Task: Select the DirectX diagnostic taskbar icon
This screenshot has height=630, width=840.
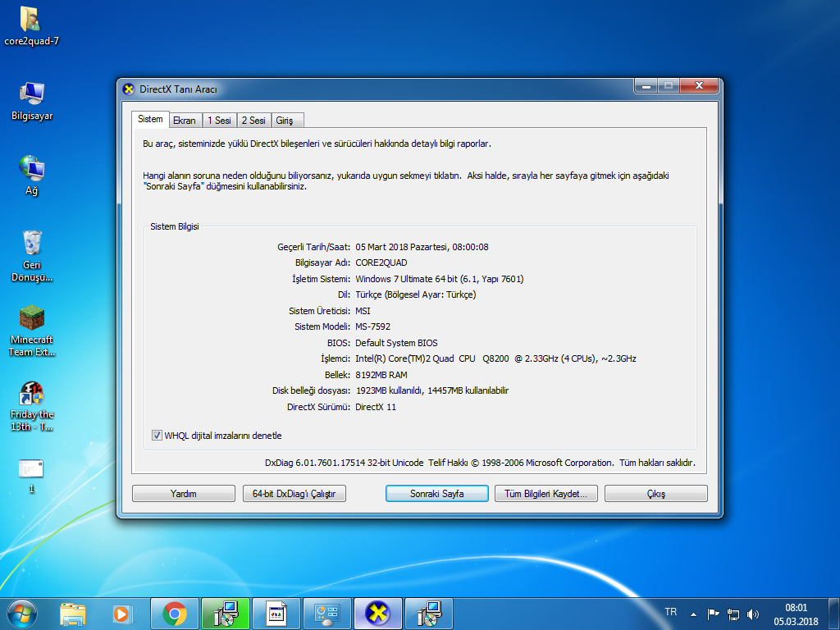Action: (377, 614)
